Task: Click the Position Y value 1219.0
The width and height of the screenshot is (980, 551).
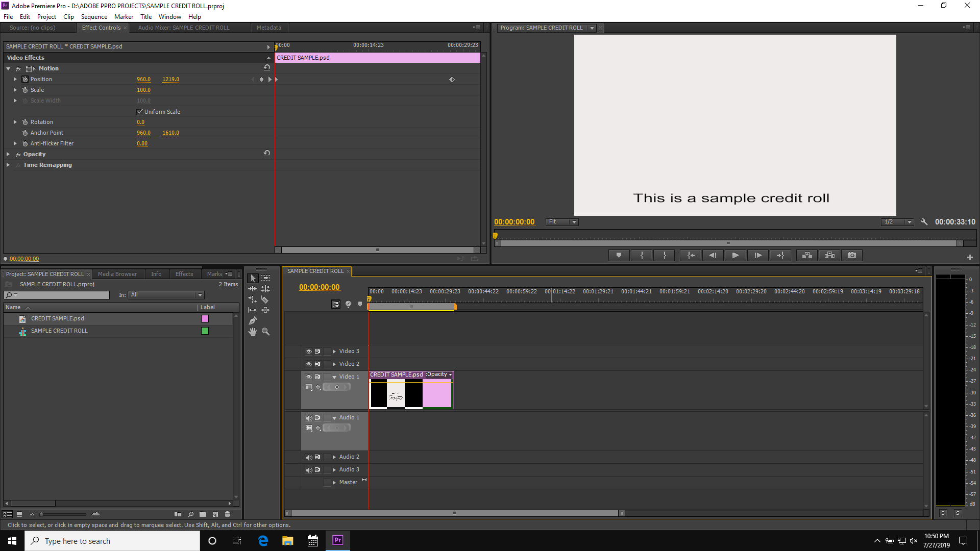Action: 170,79
